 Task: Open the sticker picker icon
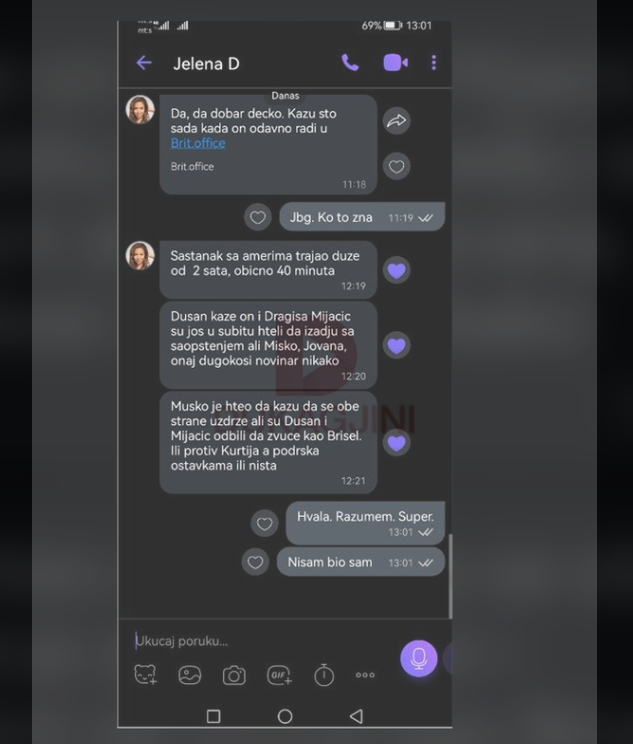pyautogui.click(x=145, y=674)
